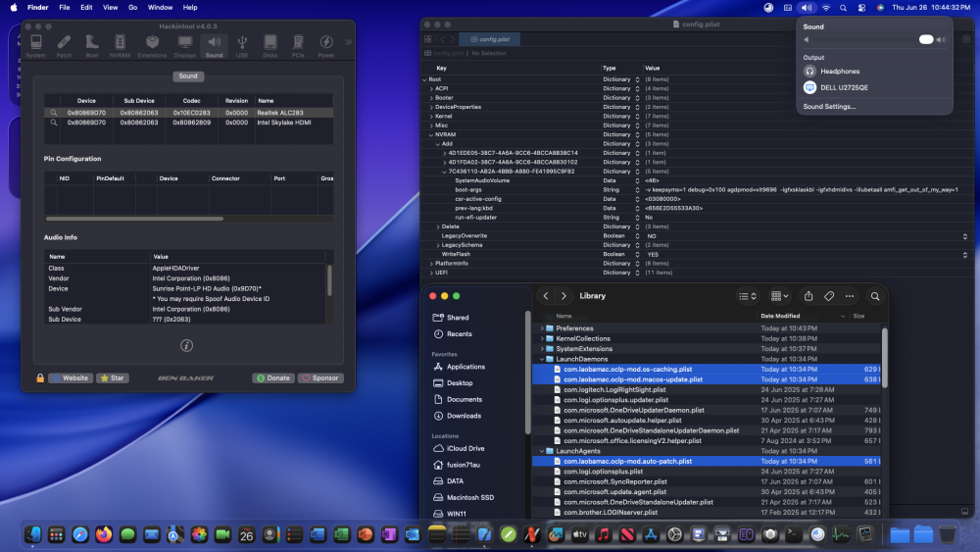Open Finder list view options dropdown
The width and height of the screenshot is (980, 552).
tap(748, 296)
